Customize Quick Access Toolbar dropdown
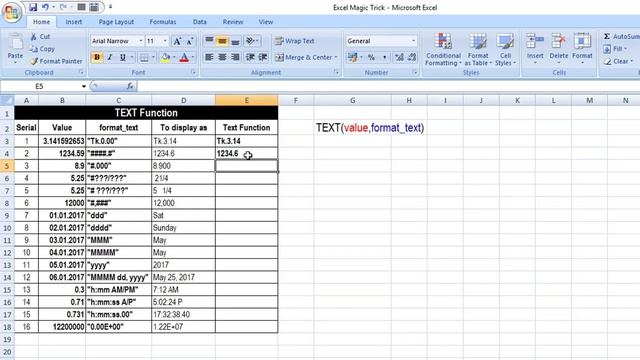640x360 pixels. (110, 7)
